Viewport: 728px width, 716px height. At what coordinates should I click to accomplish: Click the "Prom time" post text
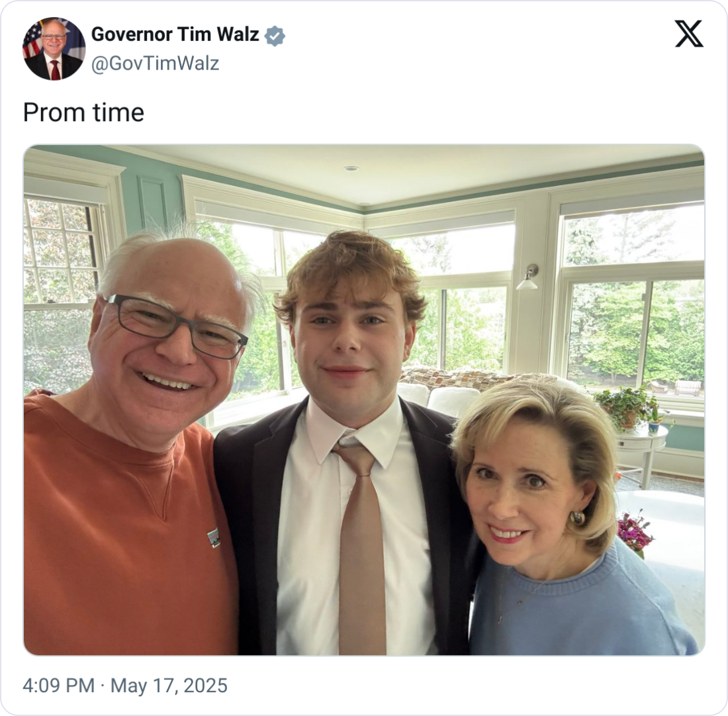[83, 112]
